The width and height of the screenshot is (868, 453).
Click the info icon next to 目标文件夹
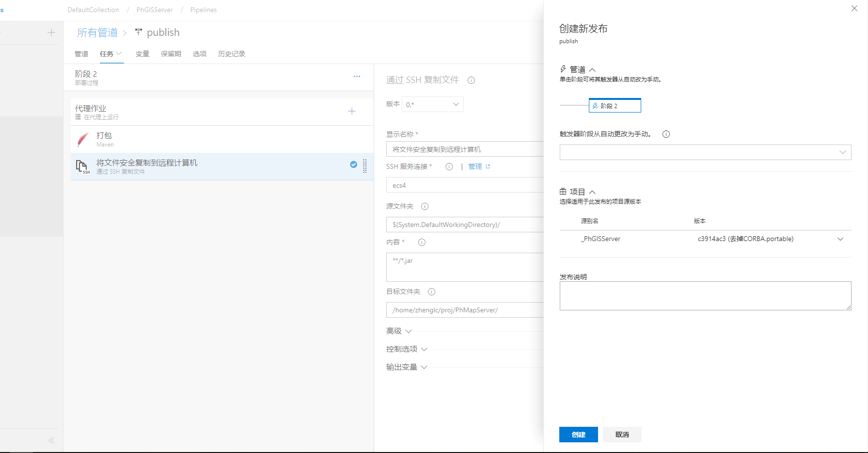coord(431,292)
